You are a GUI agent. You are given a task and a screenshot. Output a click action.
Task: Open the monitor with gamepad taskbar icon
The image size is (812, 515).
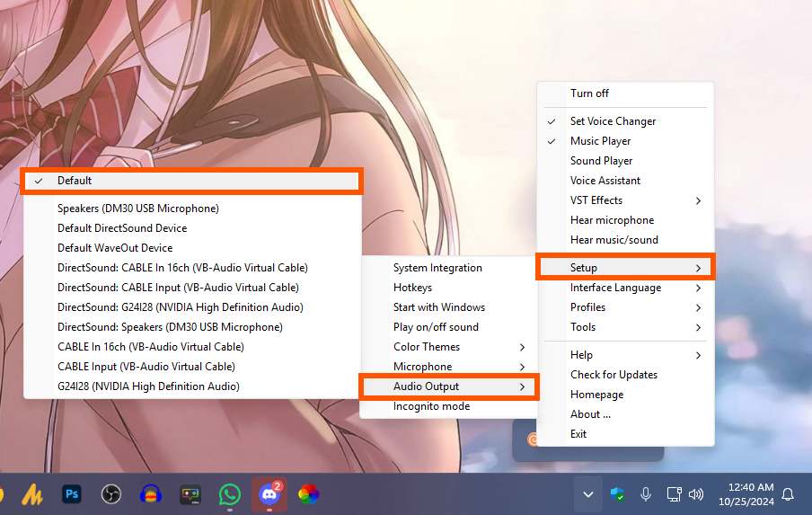click(190, 494)
